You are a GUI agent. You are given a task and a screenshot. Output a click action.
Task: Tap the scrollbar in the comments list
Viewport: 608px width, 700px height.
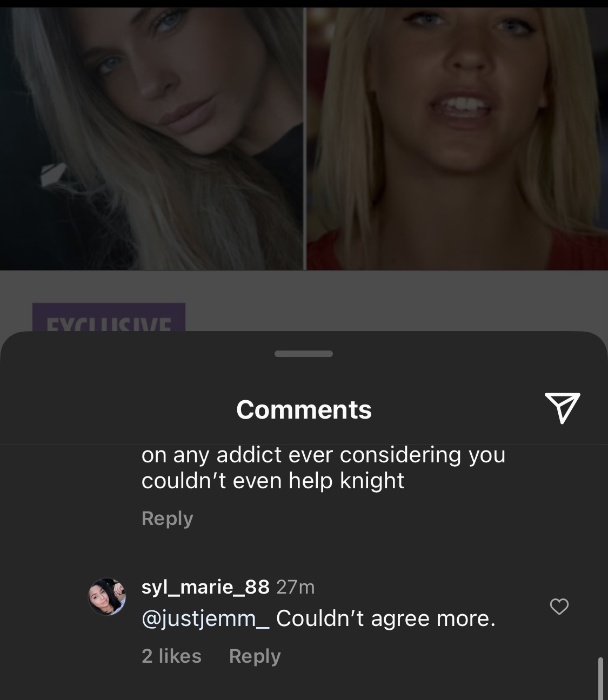click(x=600, y=678)
